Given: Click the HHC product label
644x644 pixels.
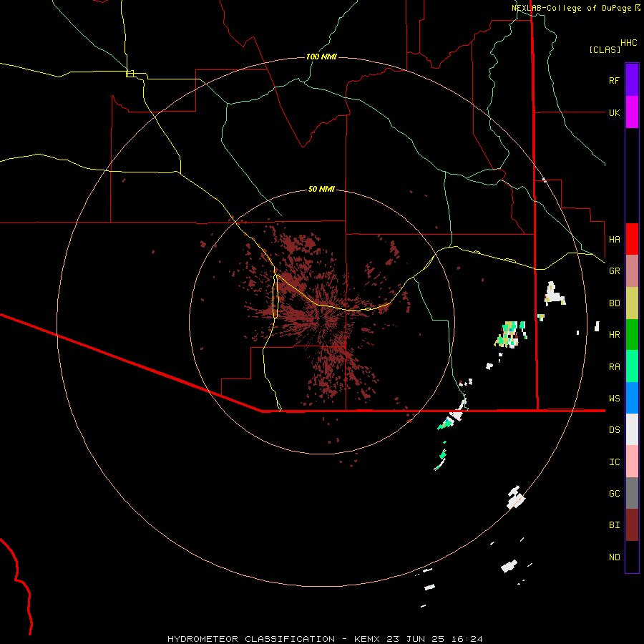Looking at the screenshot, I should [628, 43].
